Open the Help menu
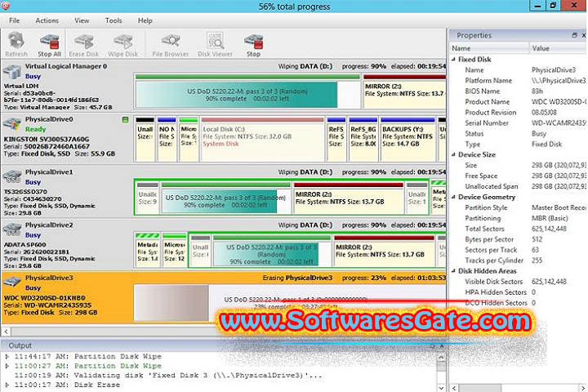The height and width of the screenshot is (392, 588). [145, 20]
